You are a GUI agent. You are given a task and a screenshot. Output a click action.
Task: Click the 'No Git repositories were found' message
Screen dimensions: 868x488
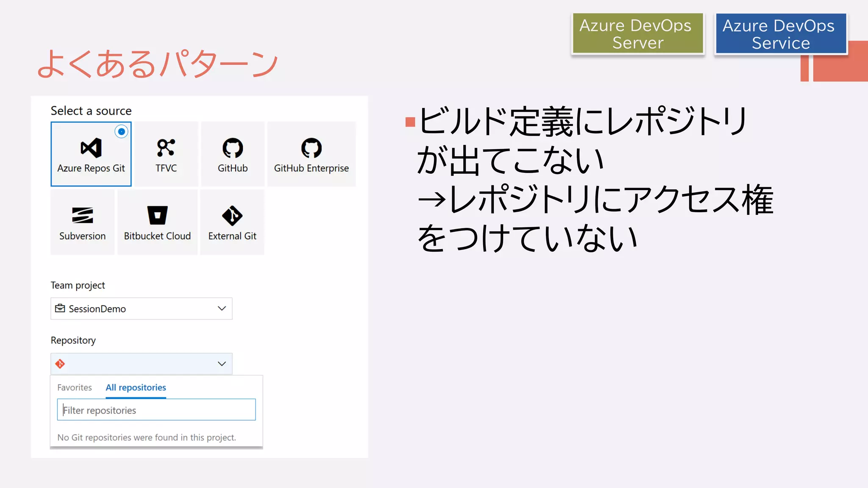(147, 438)
